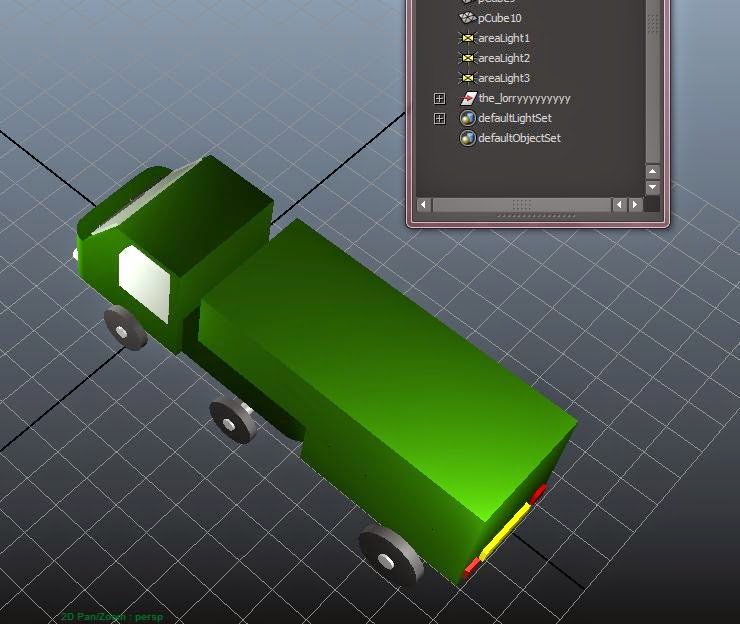Image resolution: width=740 pixels, height=624 pixels.
Task: Click the defaultLightSet sphere icon
Action: point(468,118)
